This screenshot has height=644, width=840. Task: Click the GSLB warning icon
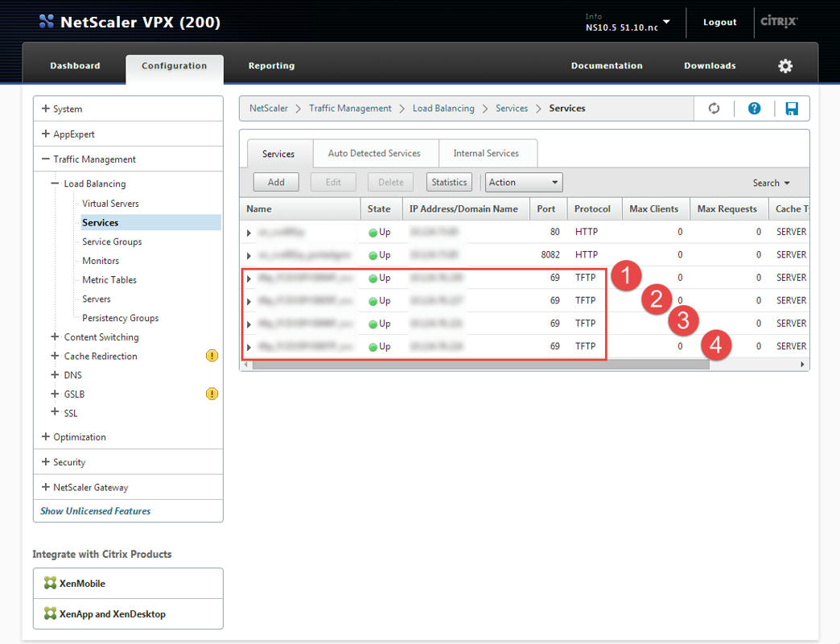[x=212, y=394]
